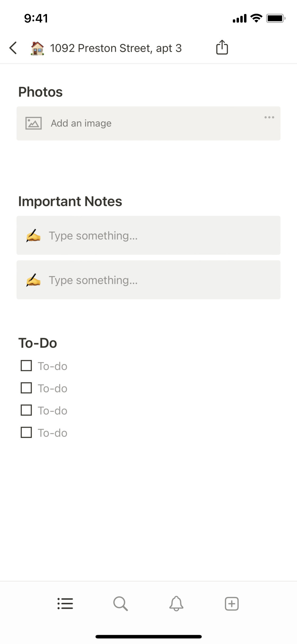This screenshot has width=297, height=644.
Task: Open the three-dot menu on image block
Action: pyautogui.click(x=269, y=117)
